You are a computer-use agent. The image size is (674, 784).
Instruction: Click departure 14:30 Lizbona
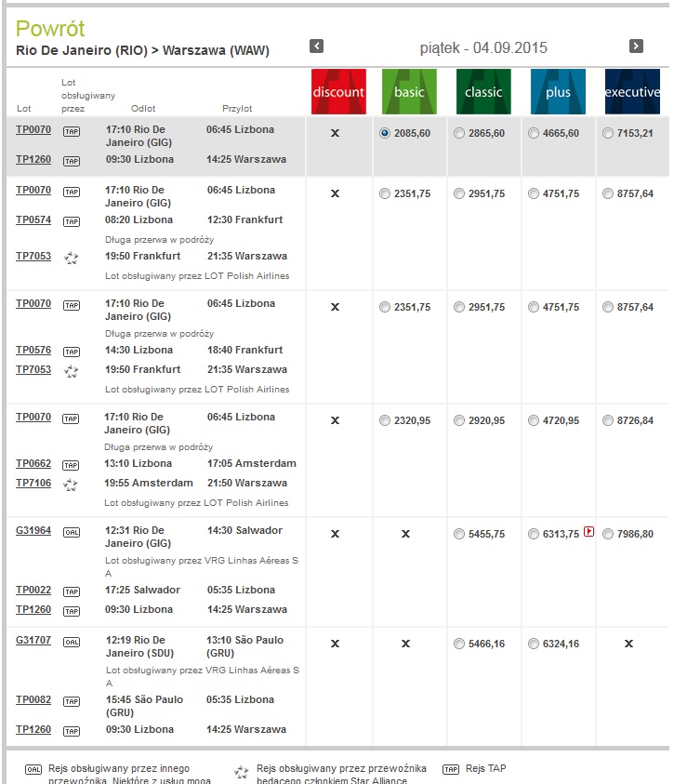coord(139,350)
